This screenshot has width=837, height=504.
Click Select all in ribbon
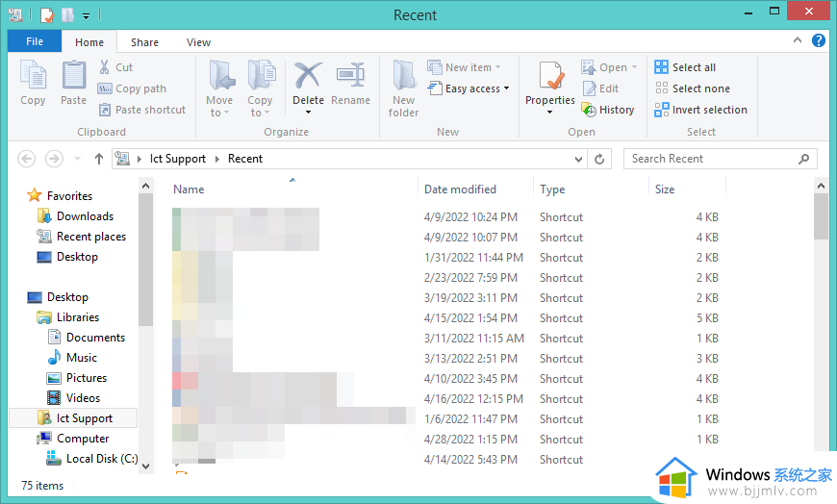coord(685,67)
